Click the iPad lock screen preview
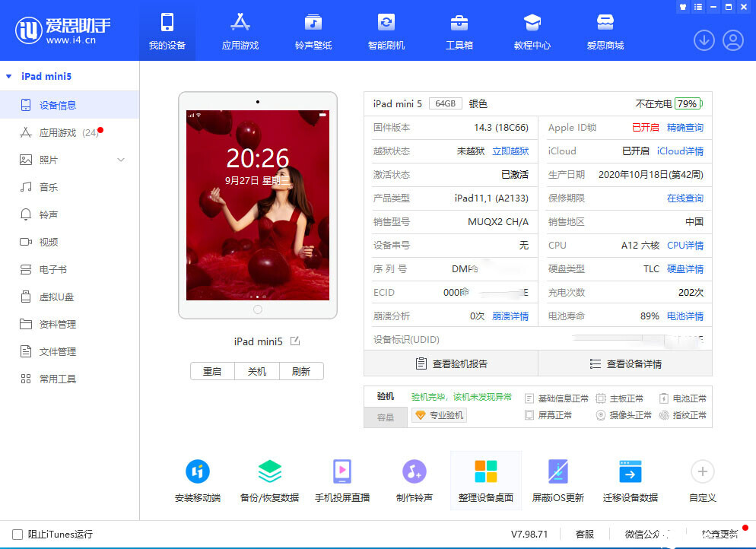The height and width of the screenshot is (549, 756). [258, 205]
